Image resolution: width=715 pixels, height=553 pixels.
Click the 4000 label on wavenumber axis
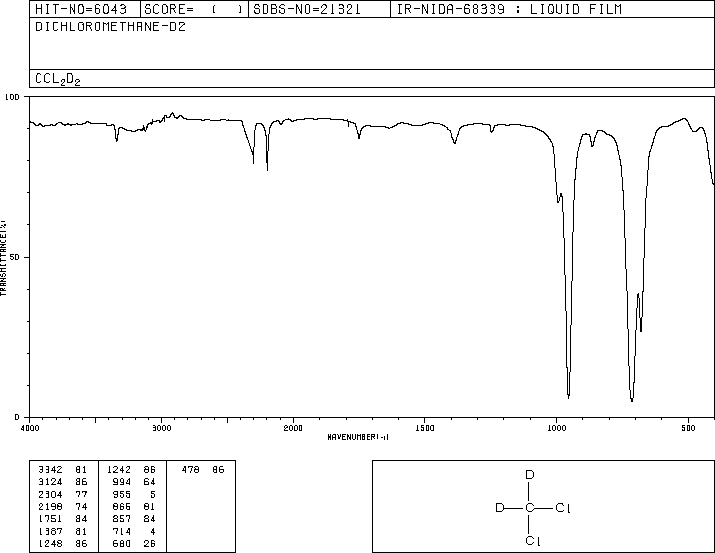pyautogui.click(x=30, y=428)
